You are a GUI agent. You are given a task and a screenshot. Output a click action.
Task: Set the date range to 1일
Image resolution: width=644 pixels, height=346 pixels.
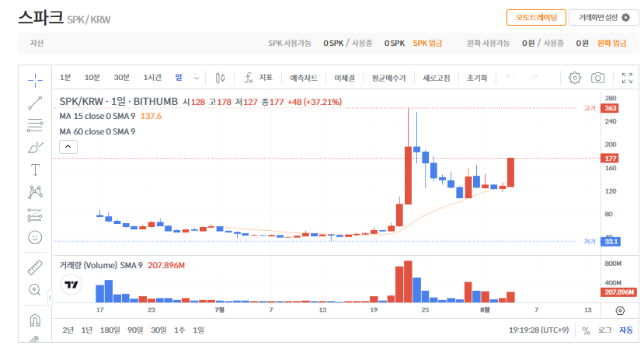pos(198,330)
